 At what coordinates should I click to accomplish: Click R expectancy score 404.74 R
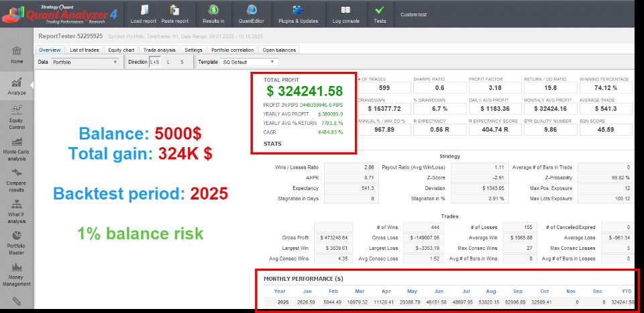[x=495, y=130]
